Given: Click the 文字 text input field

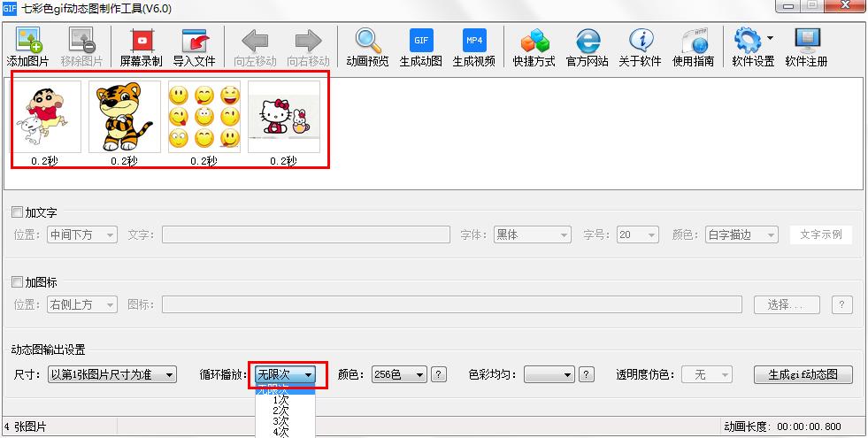Looking at the screenshot, I should click(x=305, y=234).
